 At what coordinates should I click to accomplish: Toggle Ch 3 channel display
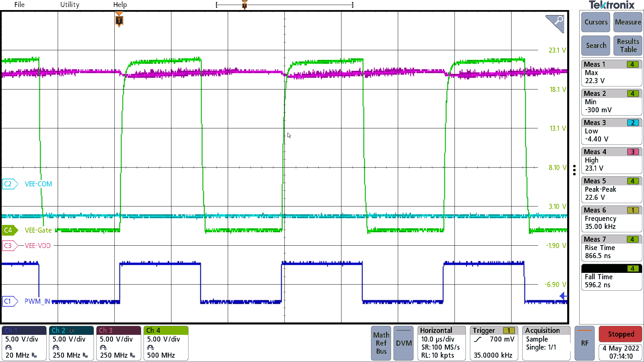click(118, 343)
